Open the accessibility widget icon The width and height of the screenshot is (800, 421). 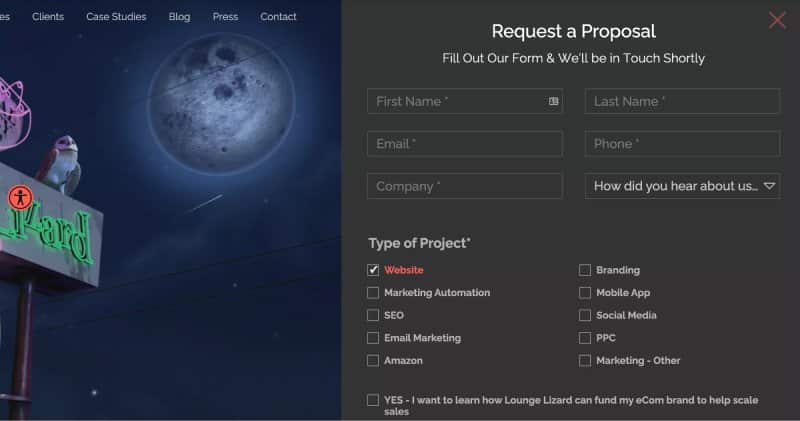click(x=20, y=197)
